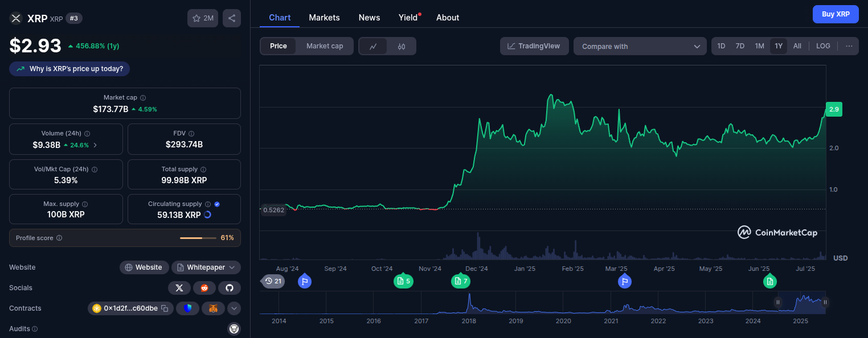Viewport: 868px width, 338px height.
Task: Expand Volume (24h) details arrow
Action: (x=95, y=145)
